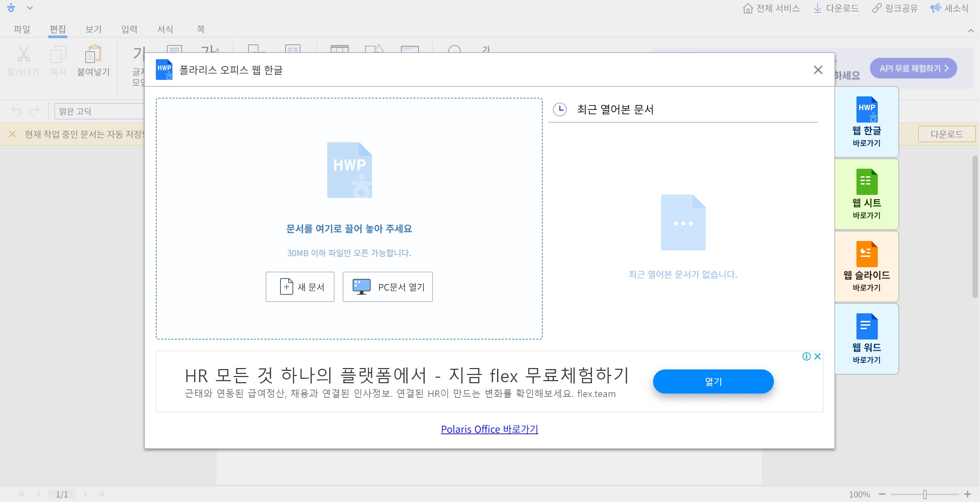Click the ad info (i) icon
Image resolution: width=980 pixels, height=502 pixels.
coord(806,356)
